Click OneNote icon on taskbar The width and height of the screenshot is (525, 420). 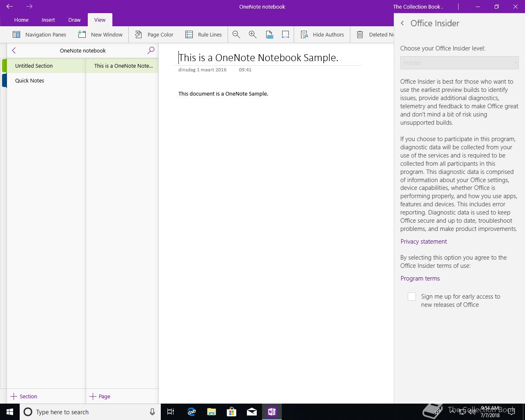coord(272,412)
